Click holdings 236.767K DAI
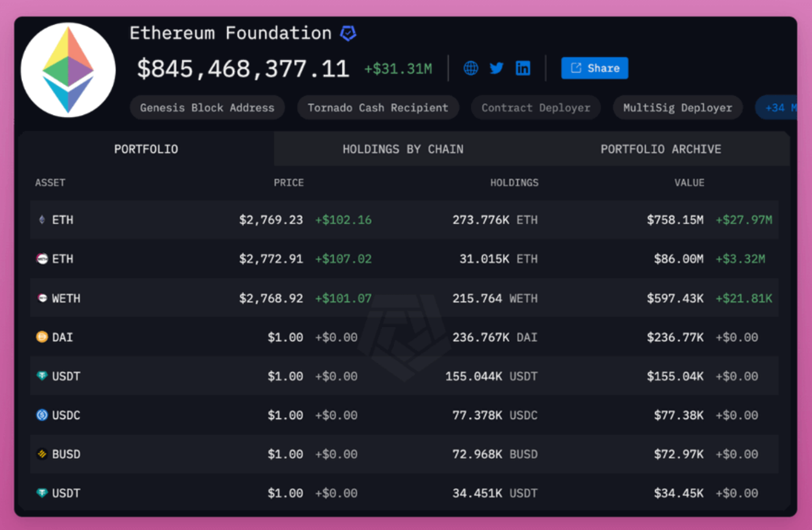Viewport: 812px width, 530px height. pyautogui.click(x=495, y=337)
